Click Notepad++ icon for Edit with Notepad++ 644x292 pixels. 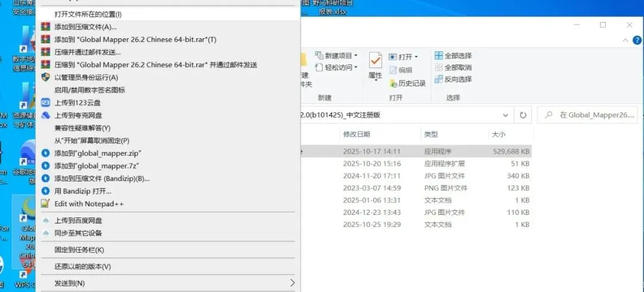coord(45,204)
